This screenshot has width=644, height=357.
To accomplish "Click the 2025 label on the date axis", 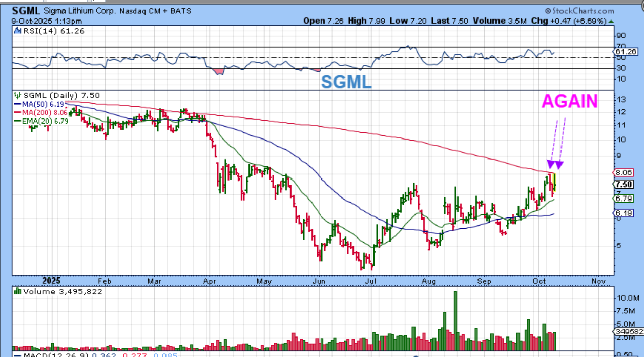I will coord(51,281).
